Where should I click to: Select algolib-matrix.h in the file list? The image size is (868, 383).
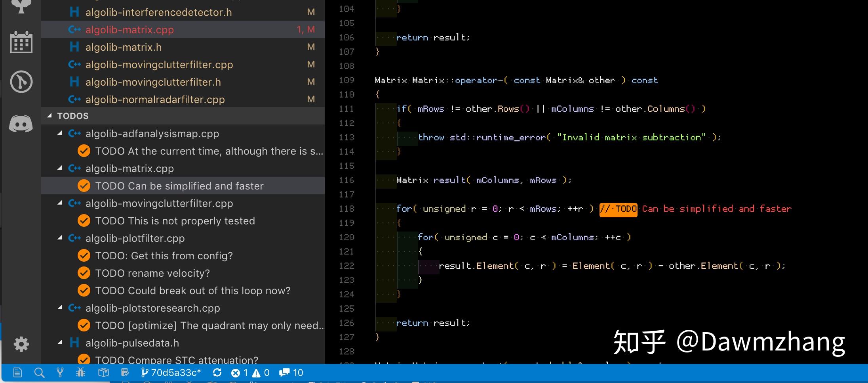(124, 47)
